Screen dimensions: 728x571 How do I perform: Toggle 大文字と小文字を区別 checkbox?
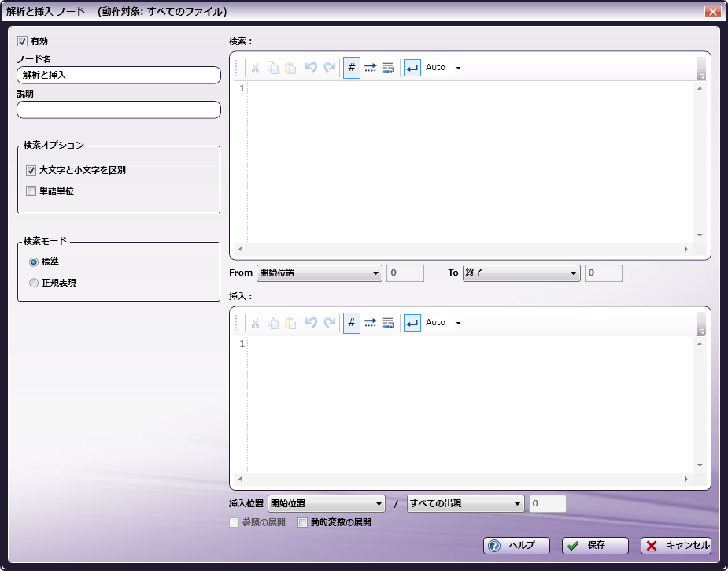point(31,170)
